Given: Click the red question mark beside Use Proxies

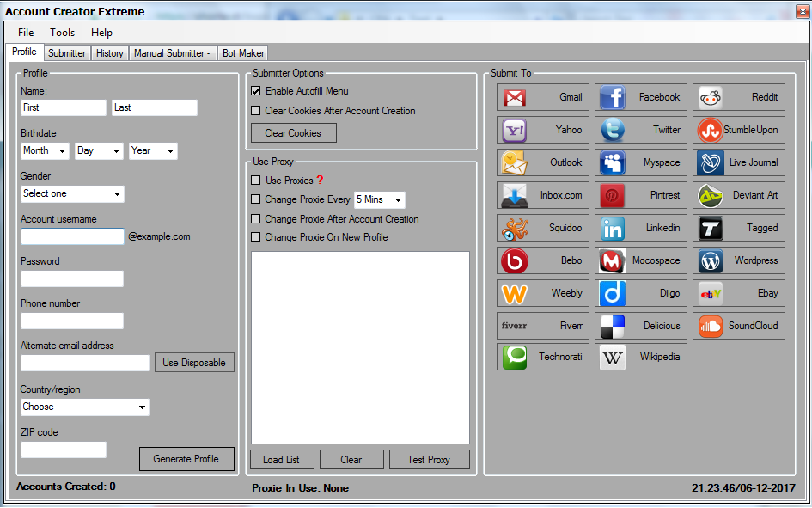Looking at the screenshot, I should coord(320,180).
